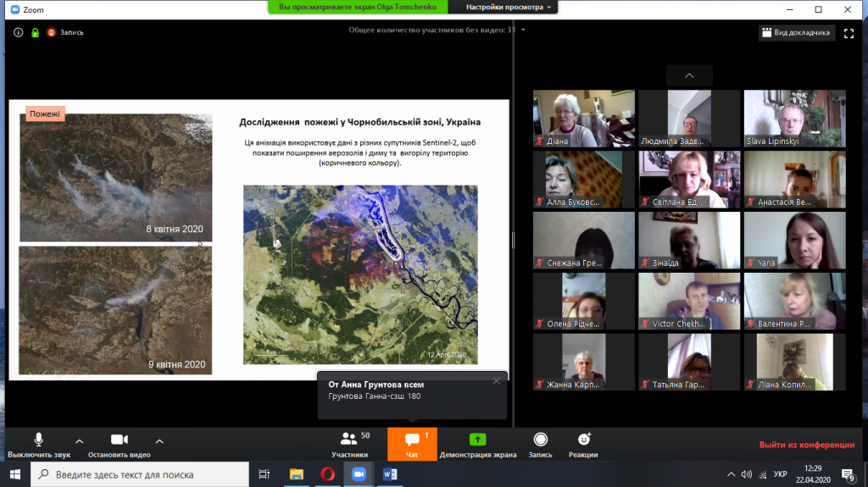Screen dimensions: 868x487
Task: Click the red recording indicator Запись
Action: tap(65, 32)
